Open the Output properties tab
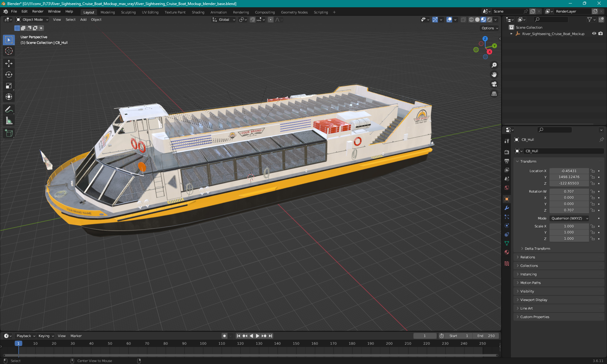This screenshot has height=364, width=607. (507, 161)
